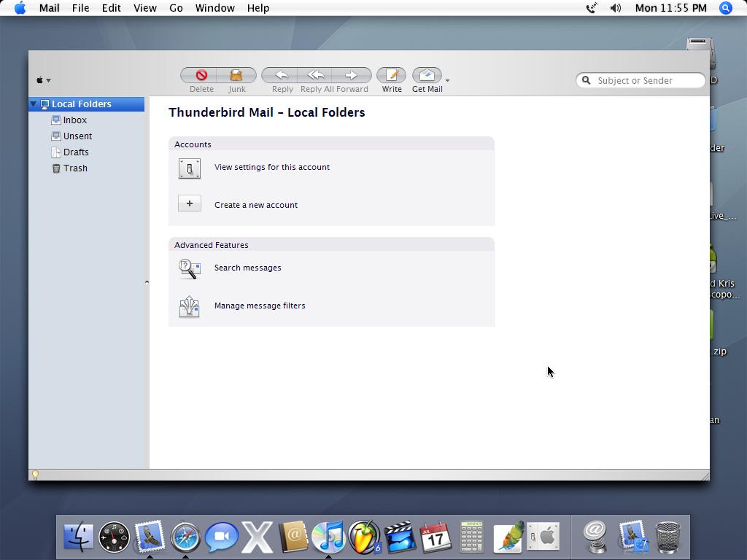Open the File menu

[x=80, y=8]
